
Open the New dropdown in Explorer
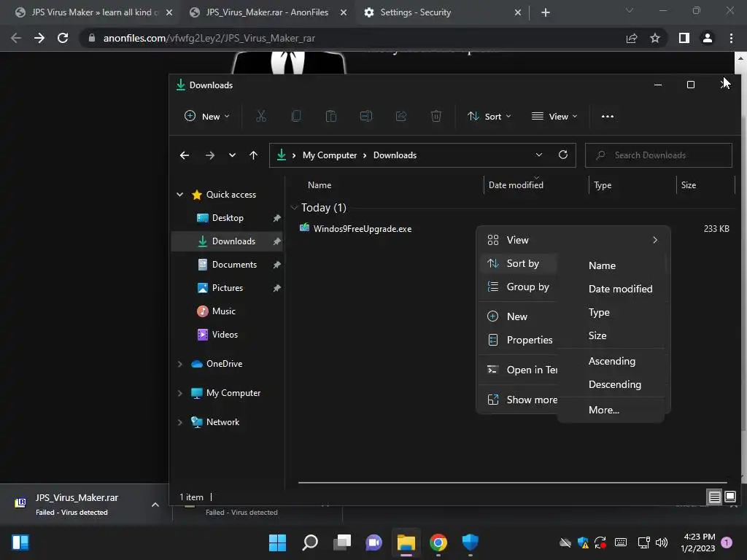[x=206, y=116]
